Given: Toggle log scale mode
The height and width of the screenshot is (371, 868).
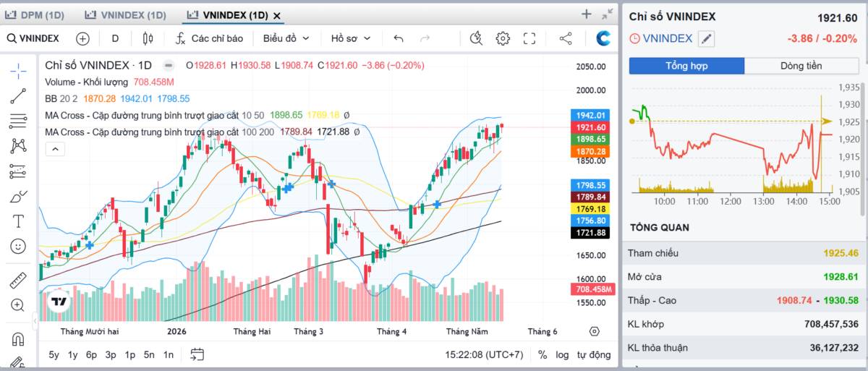Looking at the screenshot, I should [x=562, y=355].
